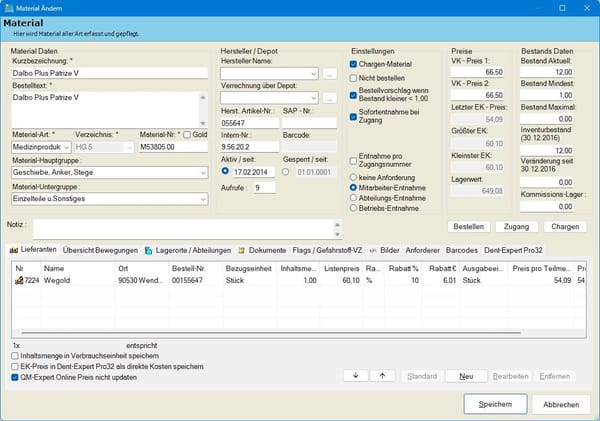The height and width of the screenshot is (421, 600).
Task: Click the Material Ändern window app icon
Action: (x=9, y=8)
